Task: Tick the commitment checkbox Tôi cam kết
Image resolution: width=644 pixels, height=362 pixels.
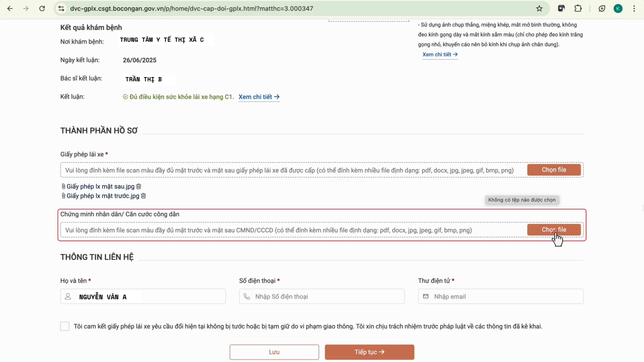Action: tap(65, 326)
